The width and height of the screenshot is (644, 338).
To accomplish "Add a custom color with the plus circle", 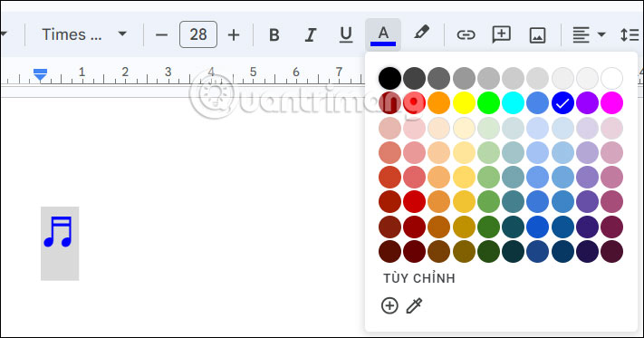I will pos(389,305).
